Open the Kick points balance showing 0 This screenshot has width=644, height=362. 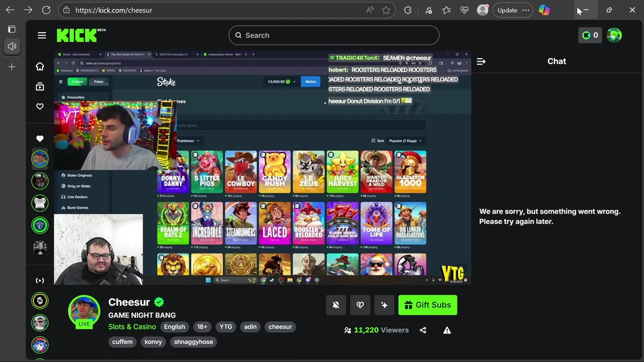[590, 35]
